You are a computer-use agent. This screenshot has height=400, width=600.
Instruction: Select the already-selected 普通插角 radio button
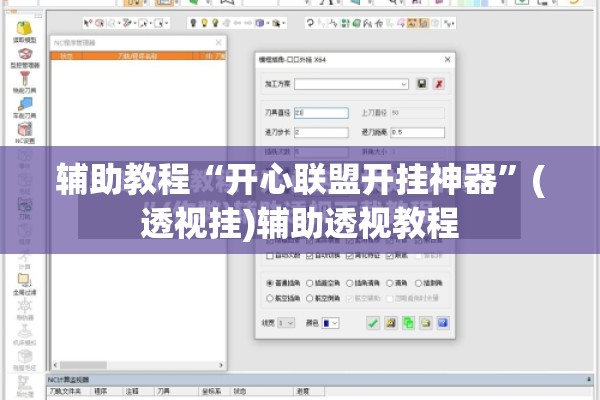(269, 283)
